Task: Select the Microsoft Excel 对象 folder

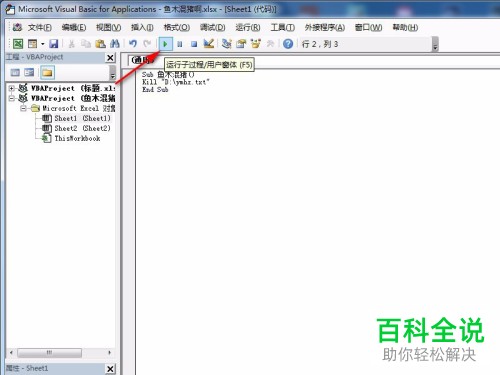Action: (79, 108)
